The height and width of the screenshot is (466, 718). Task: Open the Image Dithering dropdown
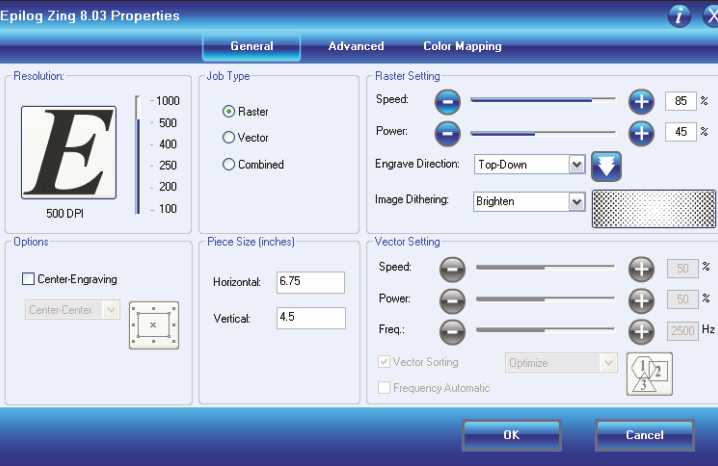pyautogui.click(x=529, y=201)
